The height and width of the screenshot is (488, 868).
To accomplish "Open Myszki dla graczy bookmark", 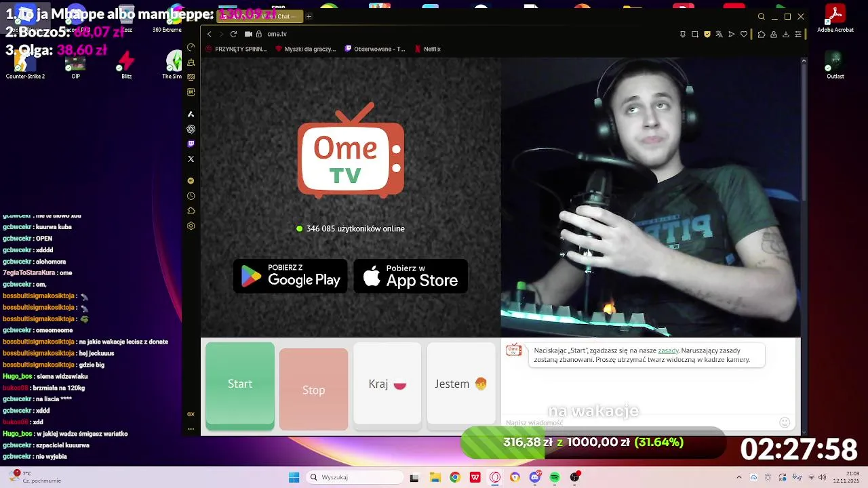I will [x=306, y=49].
